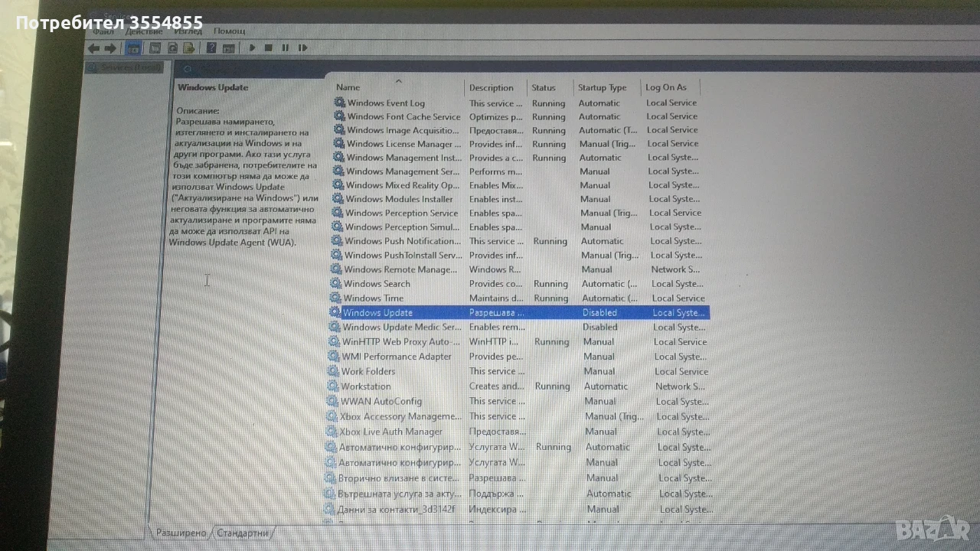Image resolution: width=980 pixels, height=551 pixels.
Task: Pause the service with the pause toolbar icon
Action: coord(285,48)
